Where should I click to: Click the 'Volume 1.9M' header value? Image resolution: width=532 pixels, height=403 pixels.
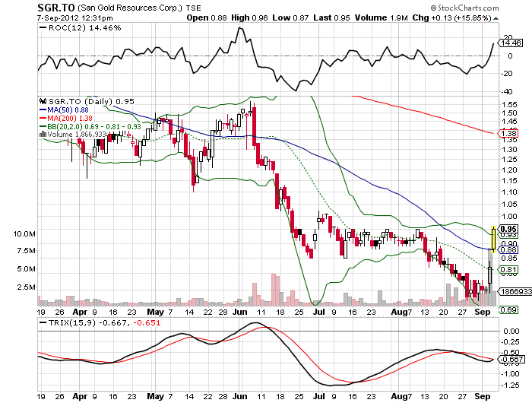click(x=381, y=18)
